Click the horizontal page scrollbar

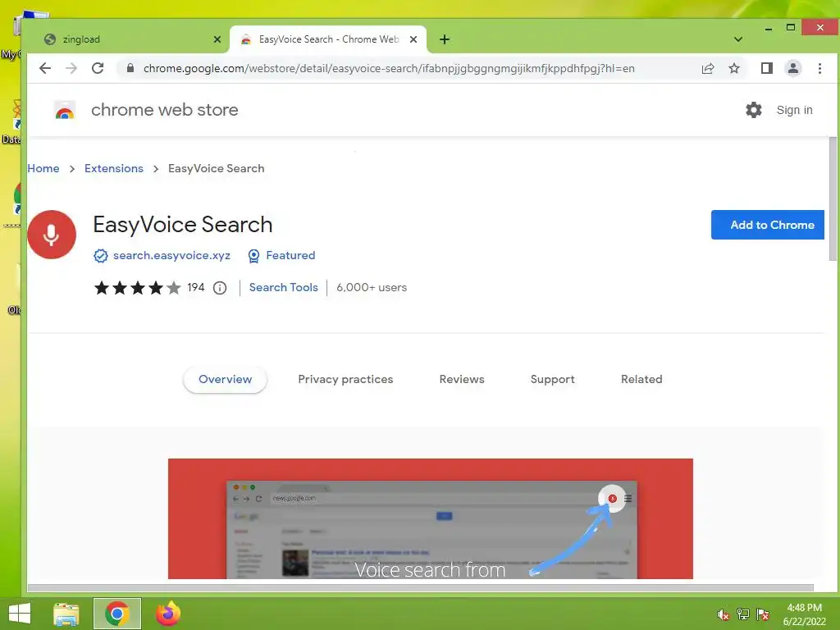pos(421,587)
